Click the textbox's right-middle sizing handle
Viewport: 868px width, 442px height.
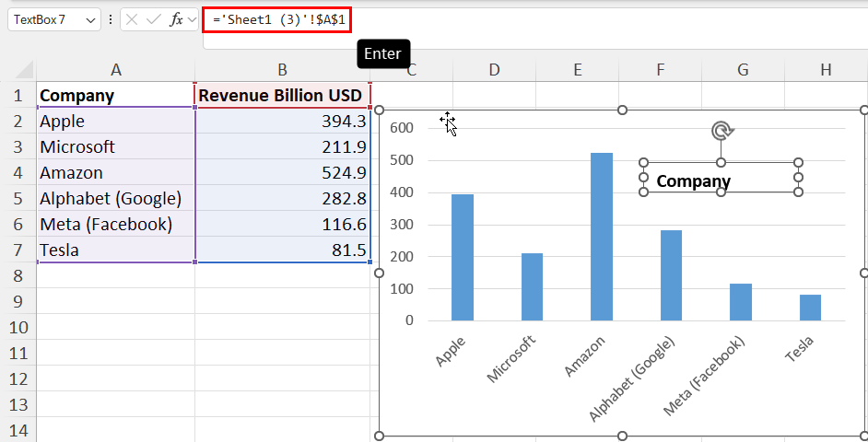tap(798, 177)
